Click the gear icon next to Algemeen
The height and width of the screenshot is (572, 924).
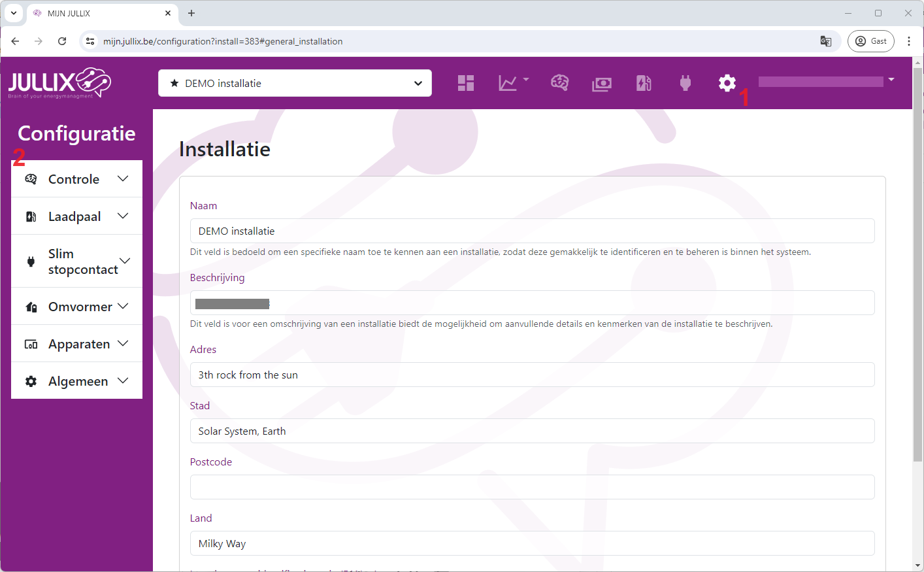click(x=31, y=381)
